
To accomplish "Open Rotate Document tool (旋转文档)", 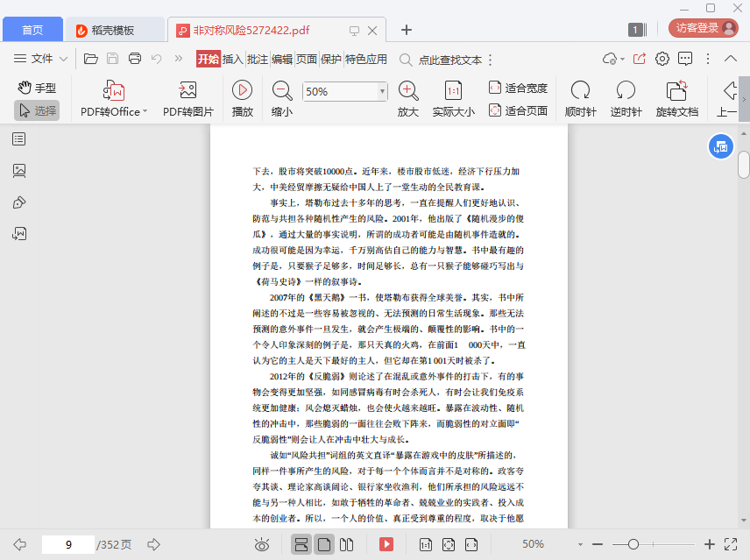I will click(x=676, y=98).
